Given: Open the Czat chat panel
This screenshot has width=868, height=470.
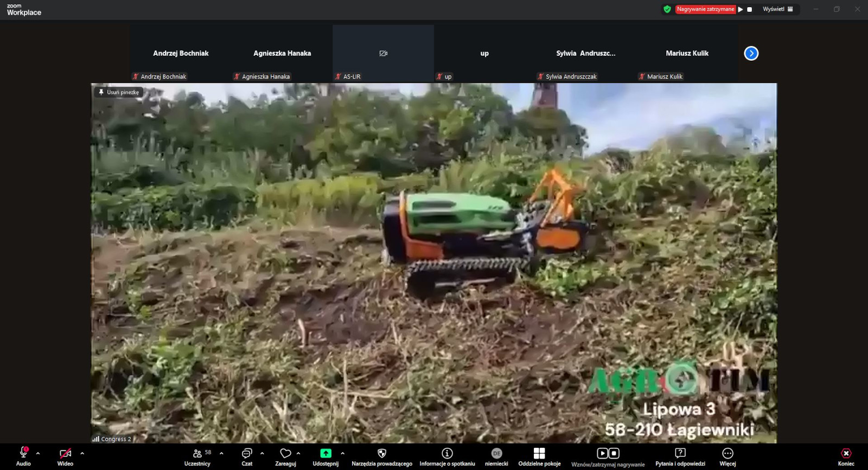Looking at the screenshot, I should (x=247, y=456).
